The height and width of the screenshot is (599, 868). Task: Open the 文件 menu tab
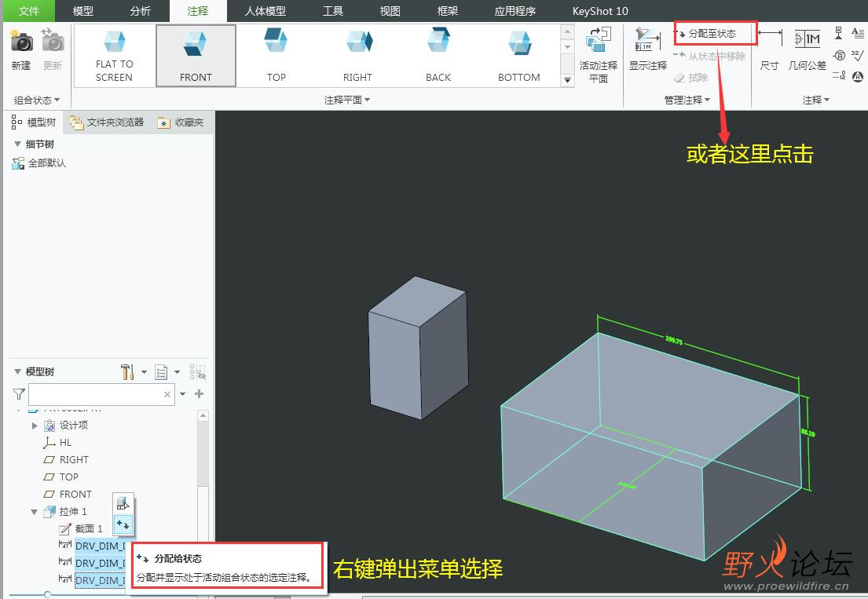(29, 11)
